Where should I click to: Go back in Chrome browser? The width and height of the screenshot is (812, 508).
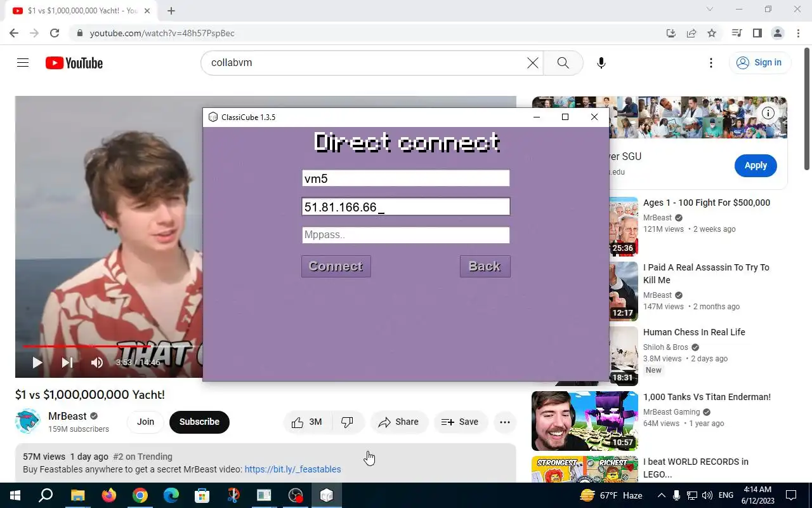[x=14, y=33]
